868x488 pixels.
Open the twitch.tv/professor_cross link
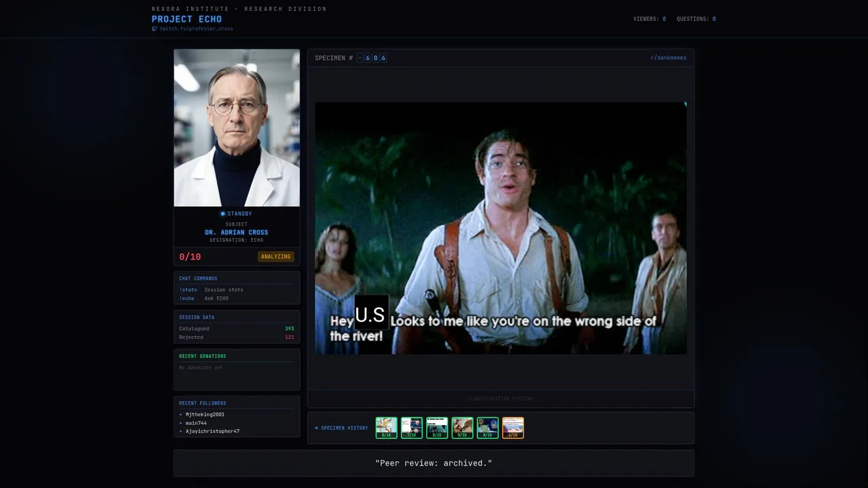tap(196, 29)
